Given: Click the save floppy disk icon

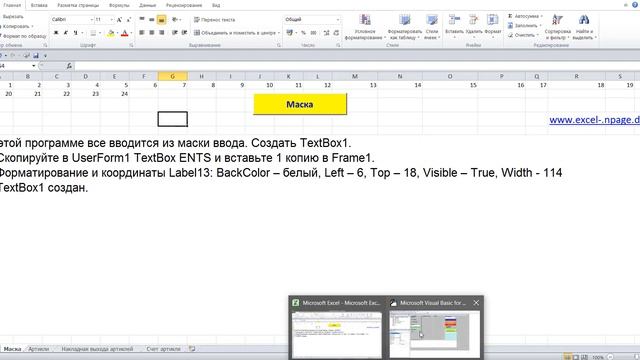Looking at the screenshot, I should (36, 56).
